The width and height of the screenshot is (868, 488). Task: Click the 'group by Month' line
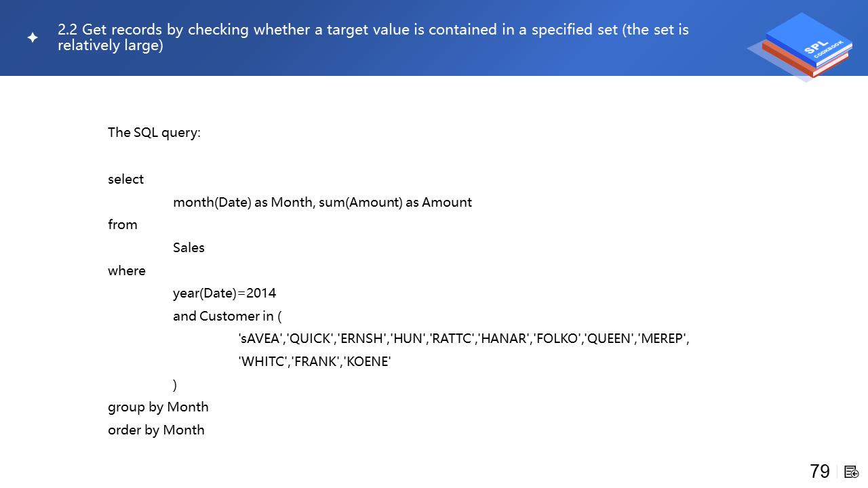[x=158, y=407]
